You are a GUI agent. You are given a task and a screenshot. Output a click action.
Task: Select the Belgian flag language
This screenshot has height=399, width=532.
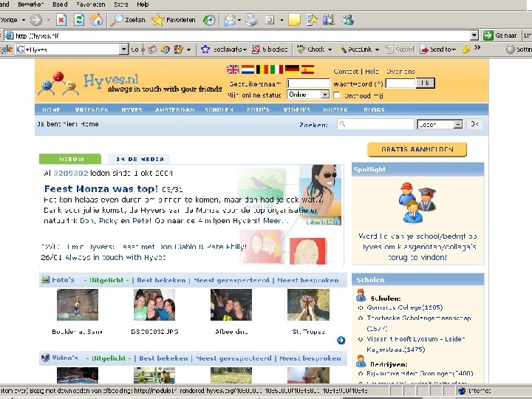(262, 69)
